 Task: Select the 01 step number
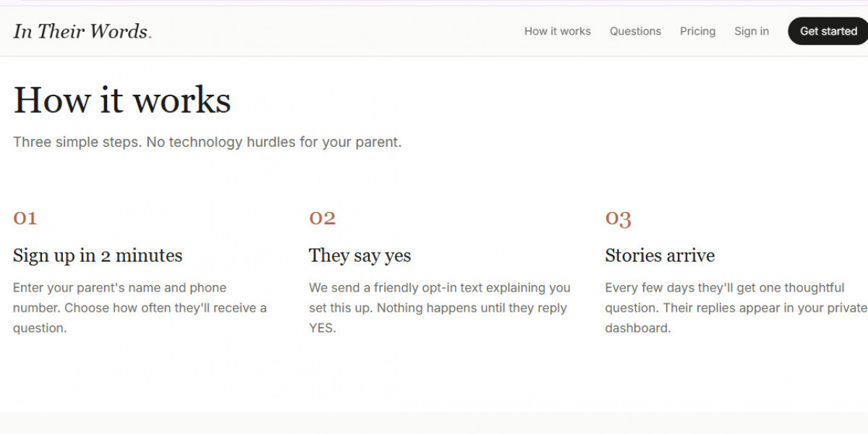25,218
